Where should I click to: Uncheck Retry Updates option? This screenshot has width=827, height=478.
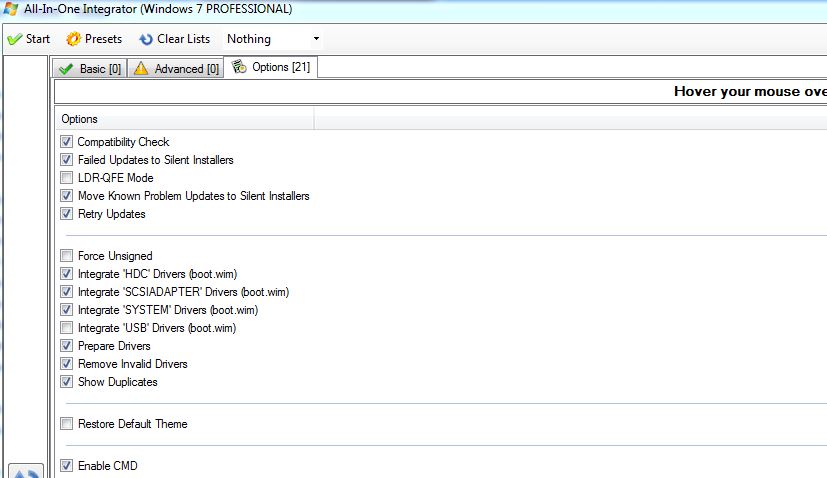pos(66,214)
